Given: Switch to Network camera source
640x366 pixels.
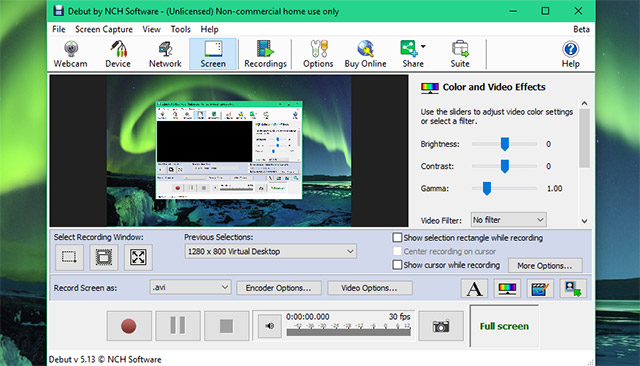Looking at the screenshot, I should pyautogui.click(x=165, y=54).
